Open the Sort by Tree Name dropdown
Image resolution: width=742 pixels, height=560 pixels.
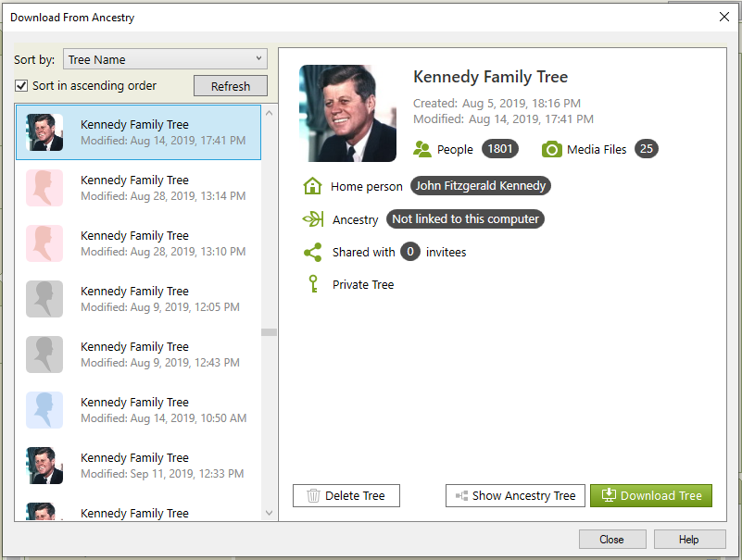[165, 59]
